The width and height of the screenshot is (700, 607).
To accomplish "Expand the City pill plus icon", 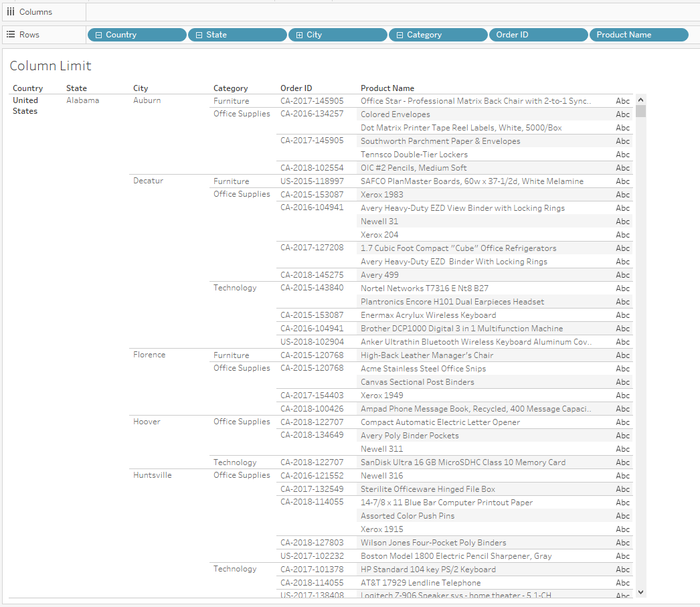I will 300,35.
